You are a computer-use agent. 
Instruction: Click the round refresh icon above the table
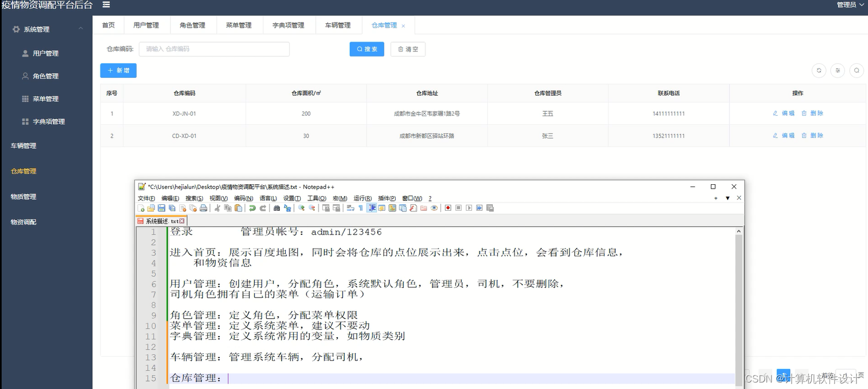(x=819, y=70)
